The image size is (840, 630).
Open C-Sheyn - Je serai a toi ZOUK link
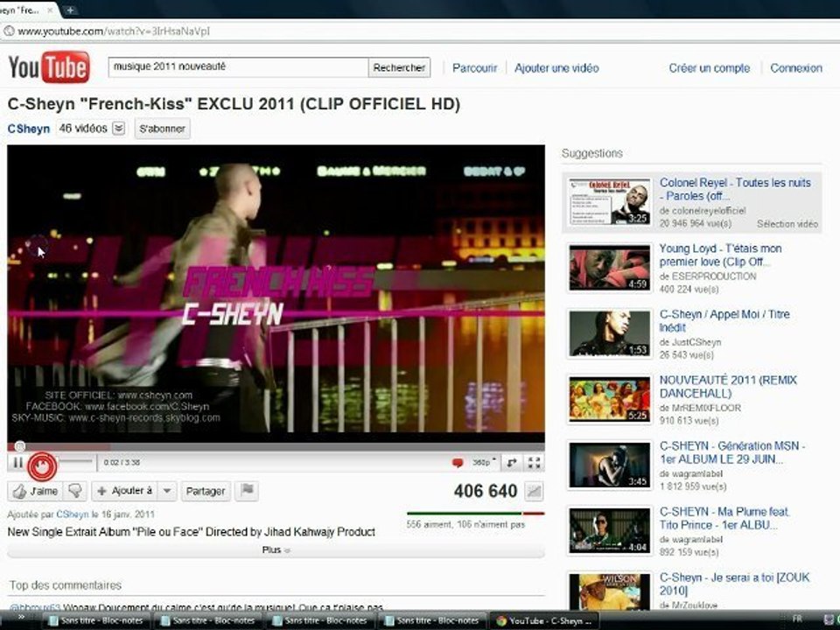click(734, 584)
